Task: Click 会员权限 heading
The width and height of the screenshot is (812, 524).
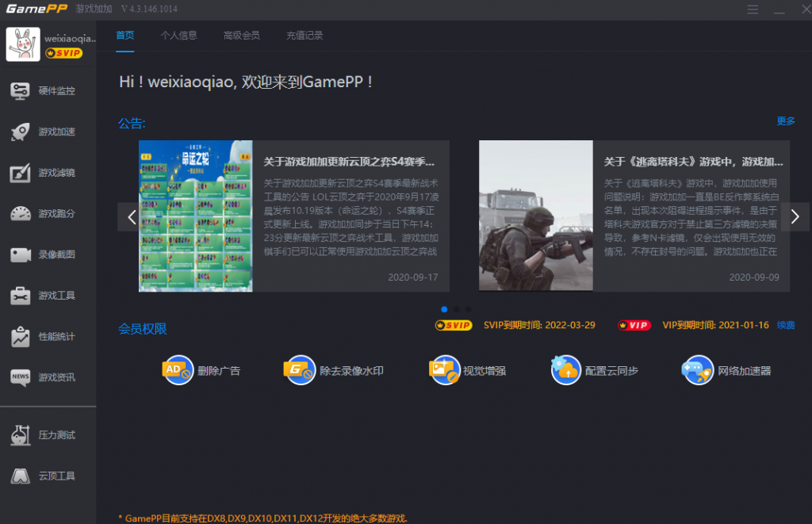Action: (x=143, y=329)
